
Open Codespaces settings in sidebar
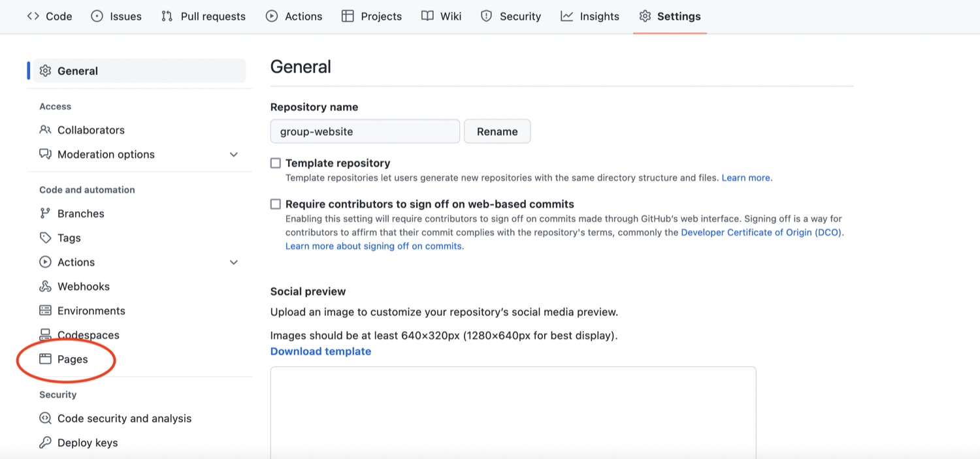(88, 335)
